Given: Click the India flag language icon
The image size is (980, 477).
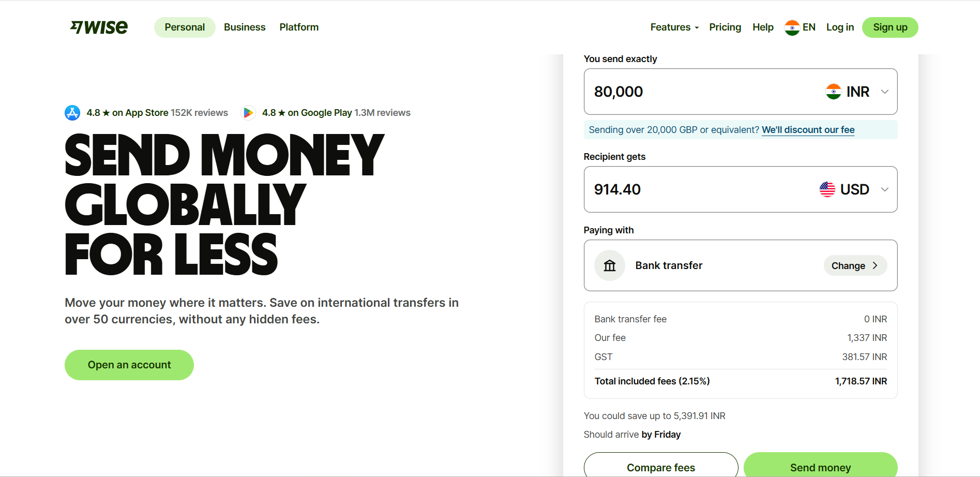Looking at the screenshot, I should 792,27.
